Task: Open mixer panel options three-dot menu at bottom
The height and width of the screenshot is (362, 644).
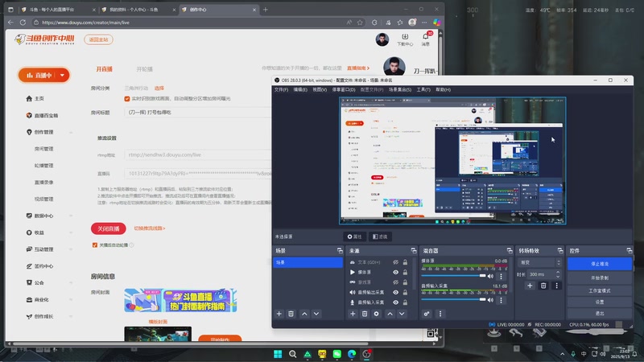Action: pos(440,314)
